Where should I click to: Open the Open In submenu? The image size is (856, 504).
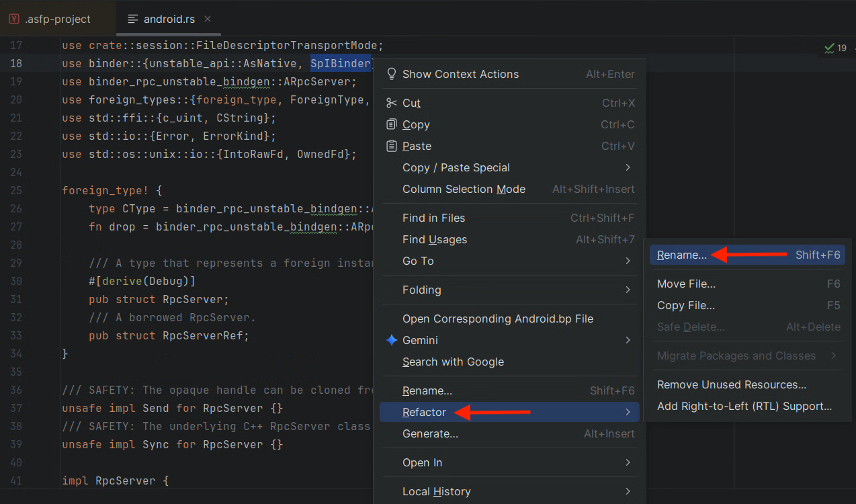point(422,462)
